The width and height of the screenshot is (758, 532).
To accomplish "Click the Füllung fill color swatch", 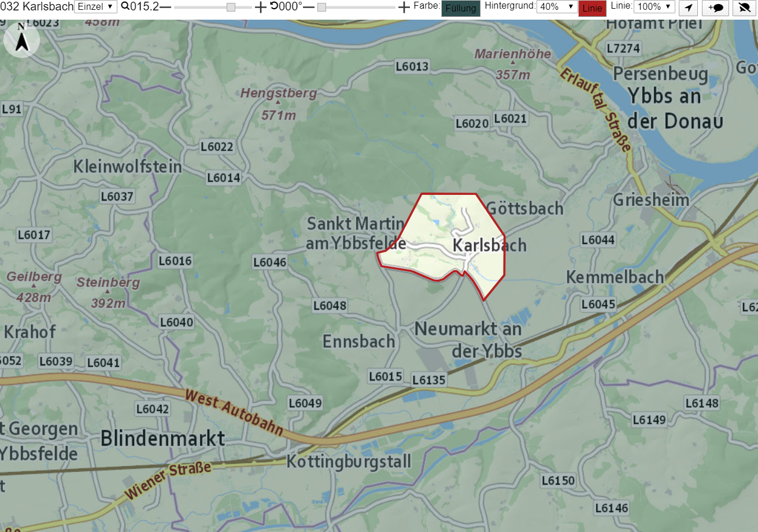I will pyautogui.click(x=461, y=8).
